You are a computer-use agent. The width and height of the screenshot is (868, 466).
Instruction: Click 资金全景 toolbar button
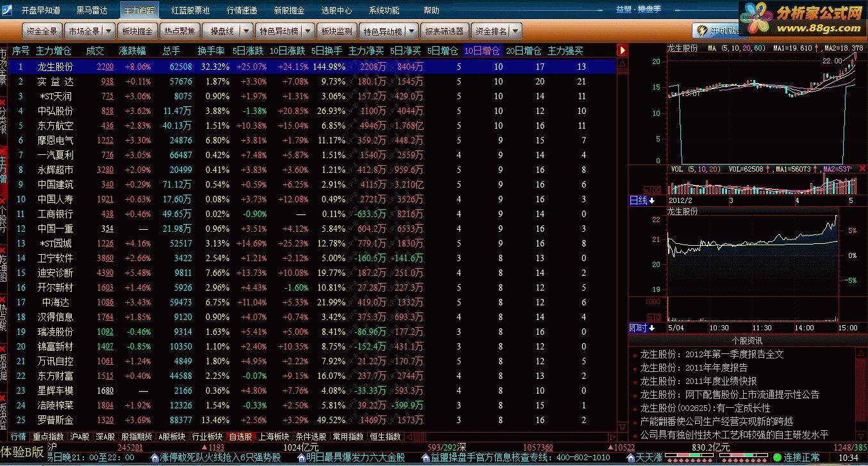coord(42,31)
